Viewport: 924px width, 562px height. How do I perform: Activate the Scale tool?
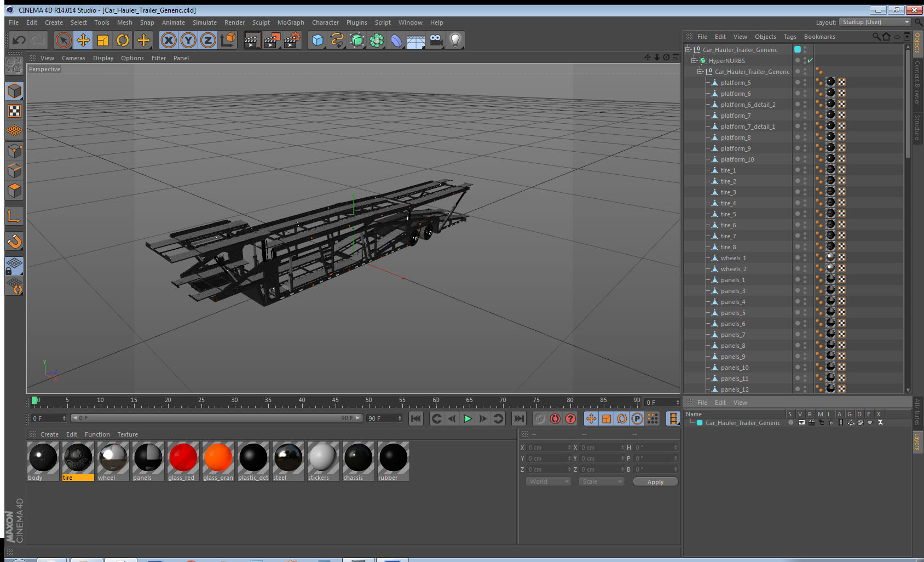(103, 40)
